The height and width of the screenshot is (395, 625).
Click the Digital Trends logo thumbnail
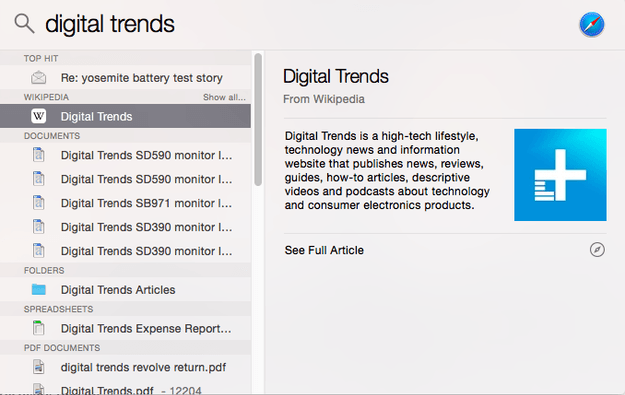tap(560, 175)
